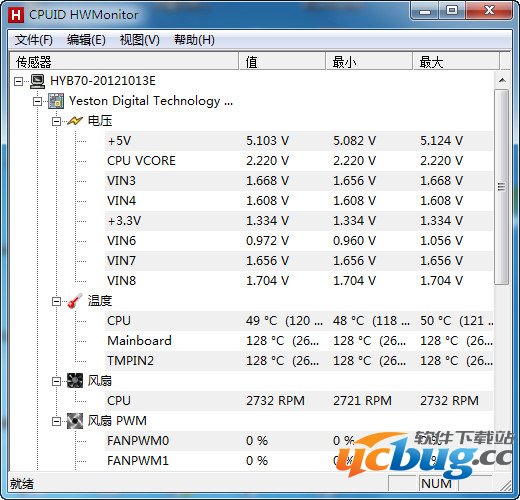The image size is (520, 500).
Task: Click the fan icon beside 风扇
Action: coord(75,381)
